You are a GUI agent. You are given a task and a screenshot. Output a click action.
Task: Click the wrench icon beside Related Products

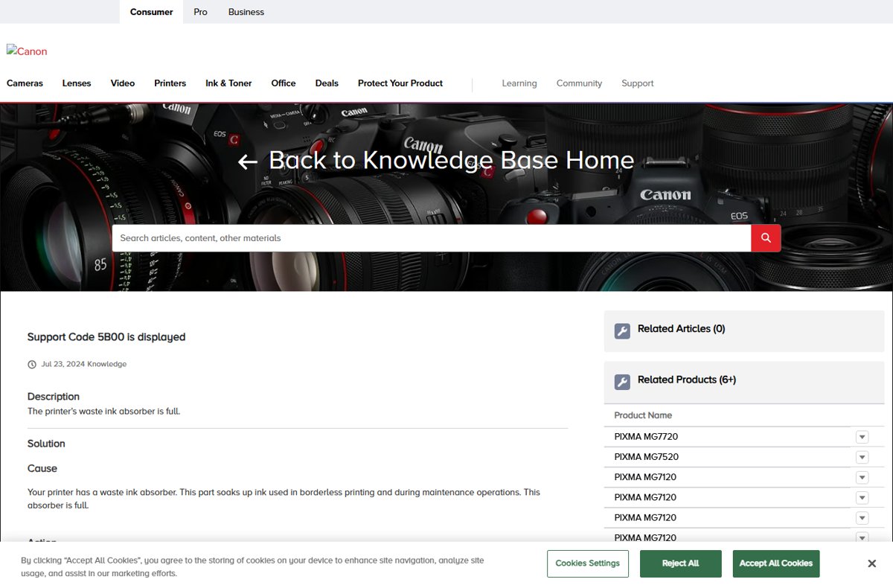pyautogui.click(x=622, y=382)
